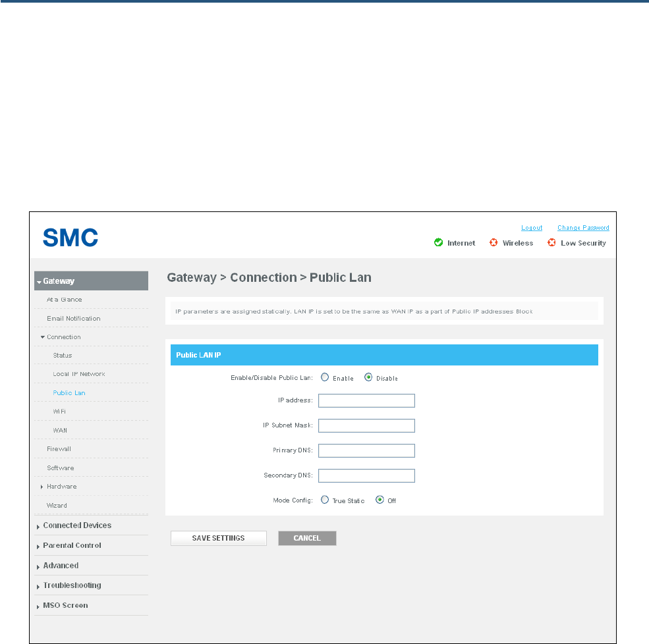Viewport: 649px width, 644px height.
Task: Click the Low Security status label
Action: (x=583, y=243)
